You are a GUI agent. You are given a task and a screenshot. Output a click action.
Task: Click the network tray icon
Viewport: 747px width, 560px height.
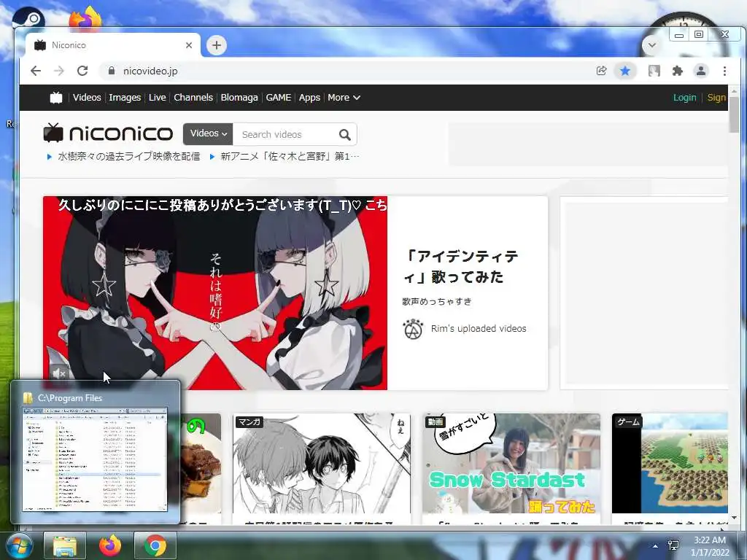point(673,545)
